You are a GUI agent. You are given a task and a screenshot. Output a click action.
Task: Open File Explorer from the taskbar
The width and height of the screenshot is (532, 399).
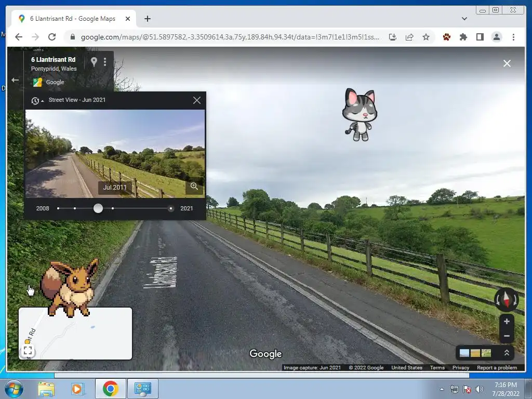pos(46,389)
